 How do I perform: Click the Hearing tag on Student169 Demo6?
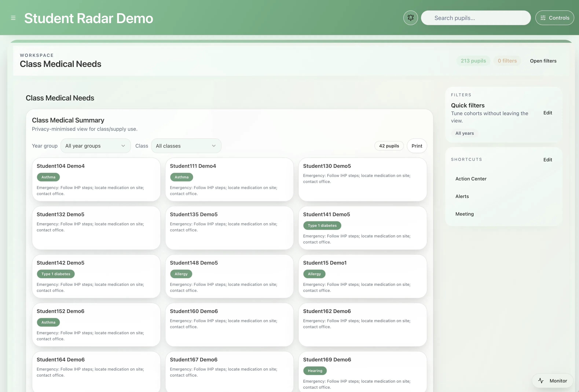tap(315, 371)
